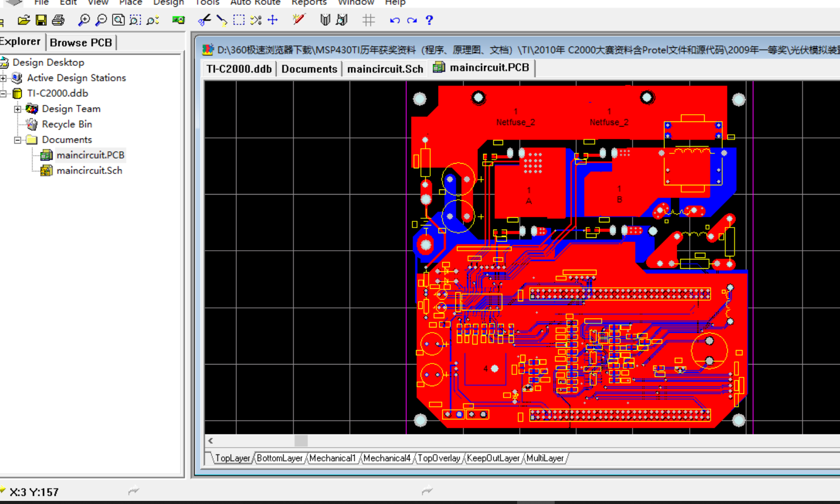Screen dimensions: 840x504
Task: Select TI-C2000.ddb in the explorer tree
Action: point(58,93)
